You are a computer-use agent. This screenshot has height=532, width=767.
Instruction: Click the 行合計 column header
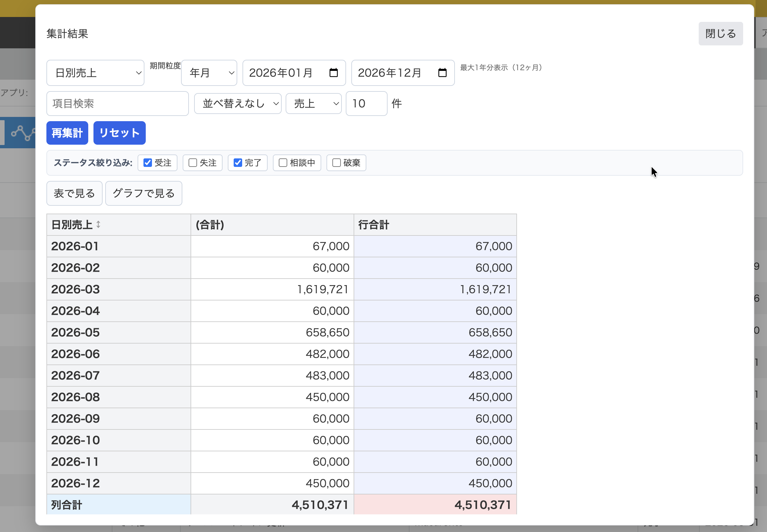435,225
